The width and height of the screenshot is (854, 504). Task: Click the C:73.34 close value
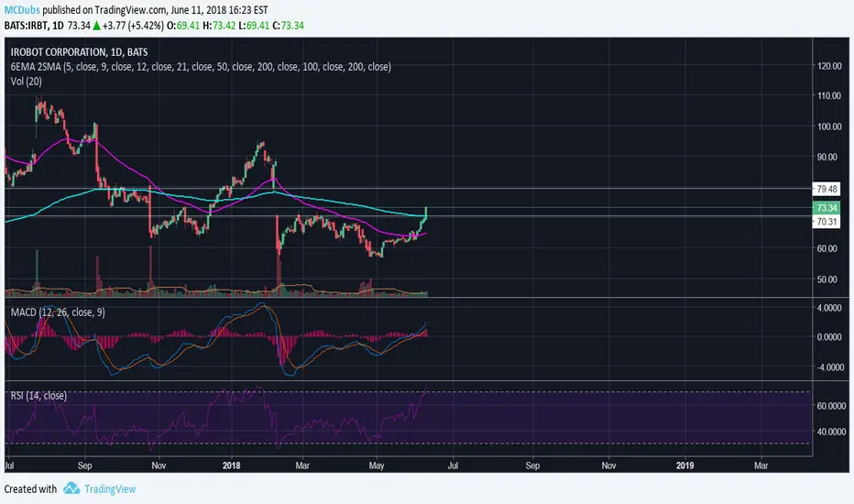pyautogui.click(x=288, y=25)
